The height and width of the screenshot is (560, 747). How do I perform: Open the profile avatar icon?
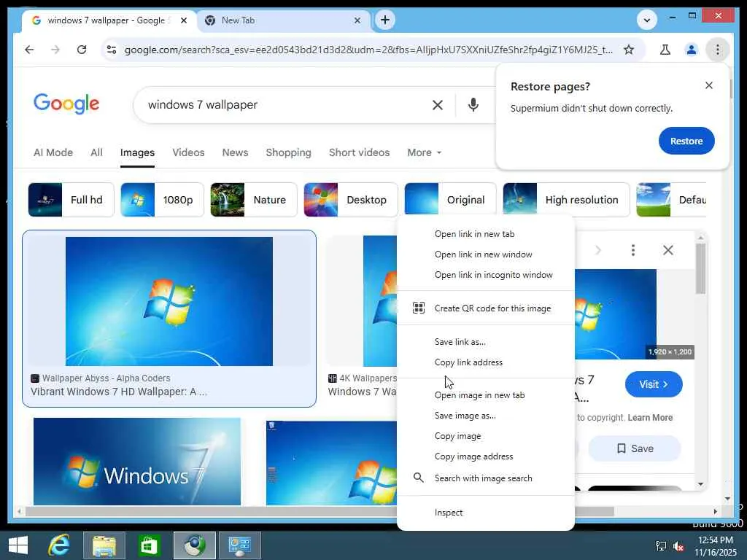(692, 50)
